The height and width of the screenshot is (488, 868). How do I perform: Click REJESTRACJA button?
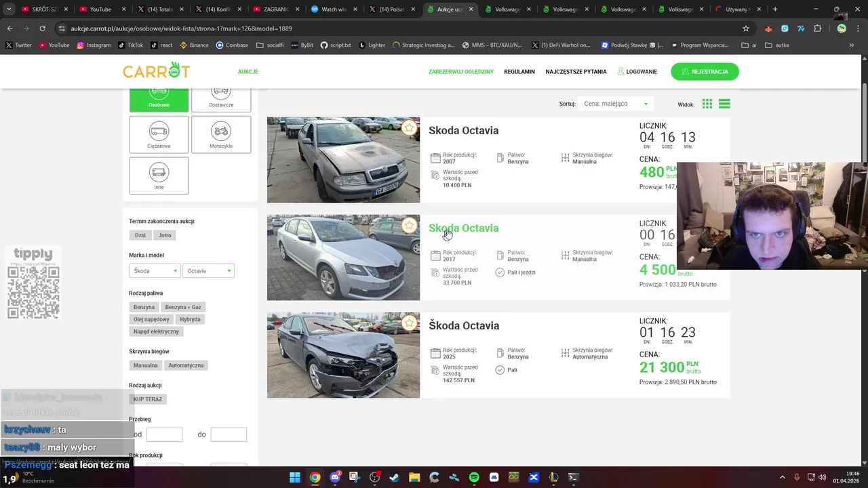[705, 71]
